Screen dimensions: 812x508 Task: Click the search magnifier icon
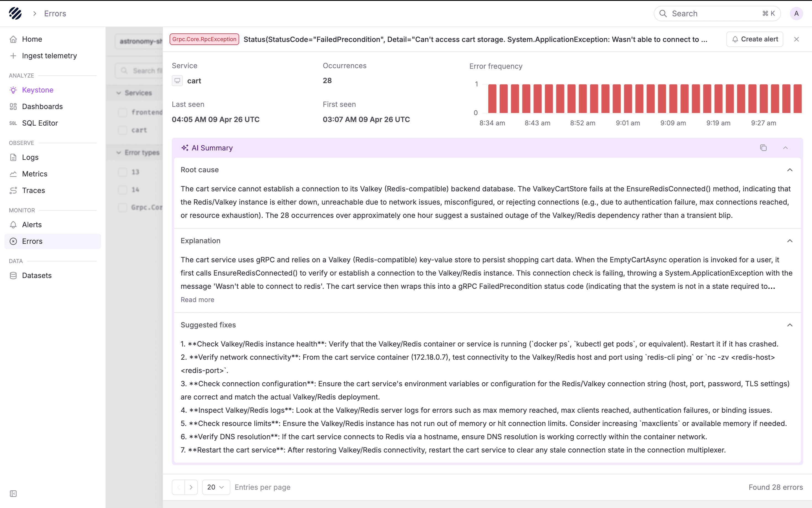tap(663, 14)
